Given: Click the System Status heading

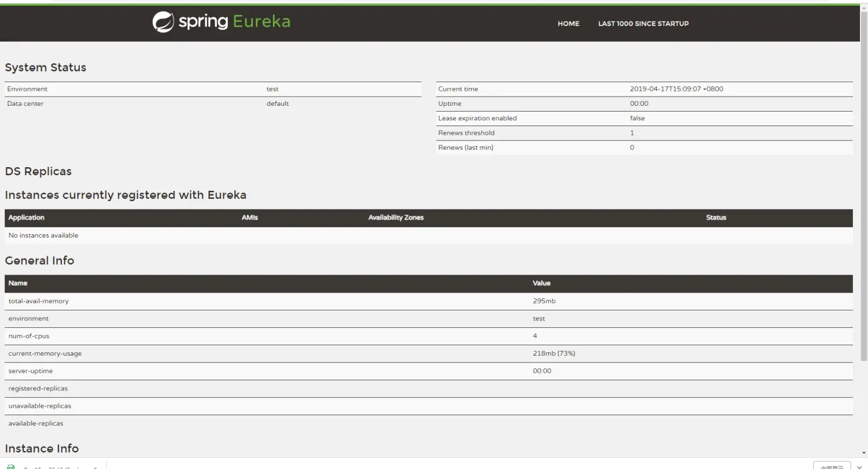Looking at the screenshot, I should click(x=46, y=68).
